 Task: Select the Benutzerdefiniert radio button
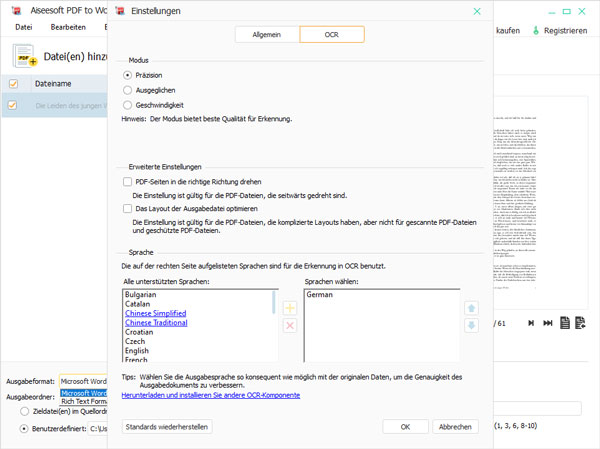pyautogui.click(x=24, y=429)
